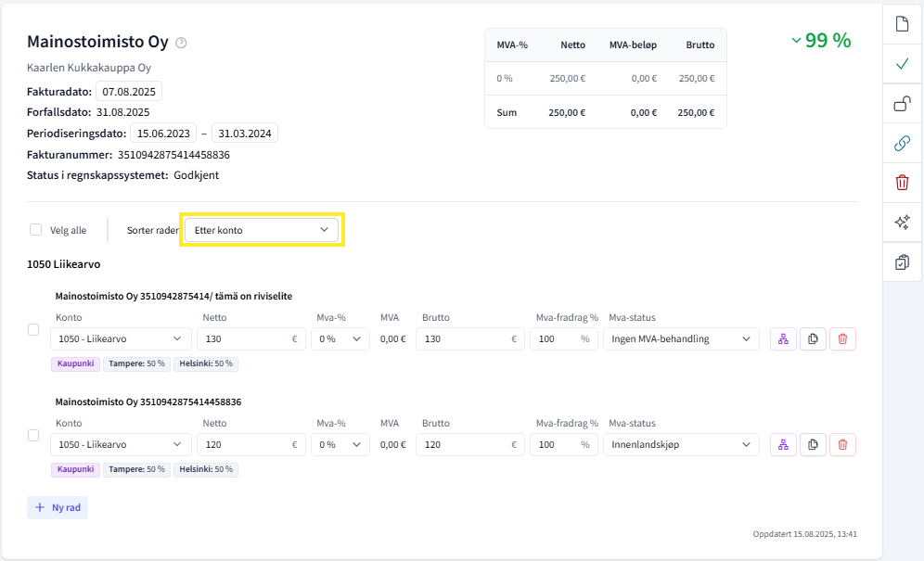Click the Fakturadato field 07.08.2025
The height and width of the screenshot is (561, 924).
click(x=129, y=92)
